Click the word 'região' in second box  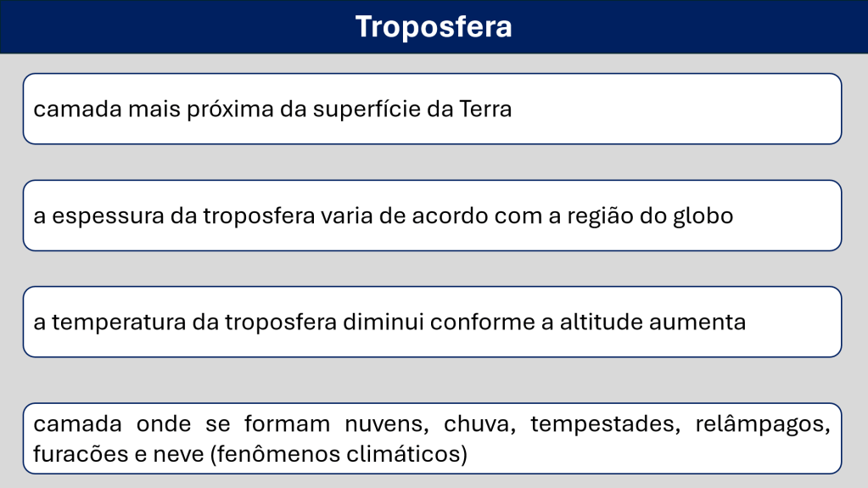tap(598, 216)
